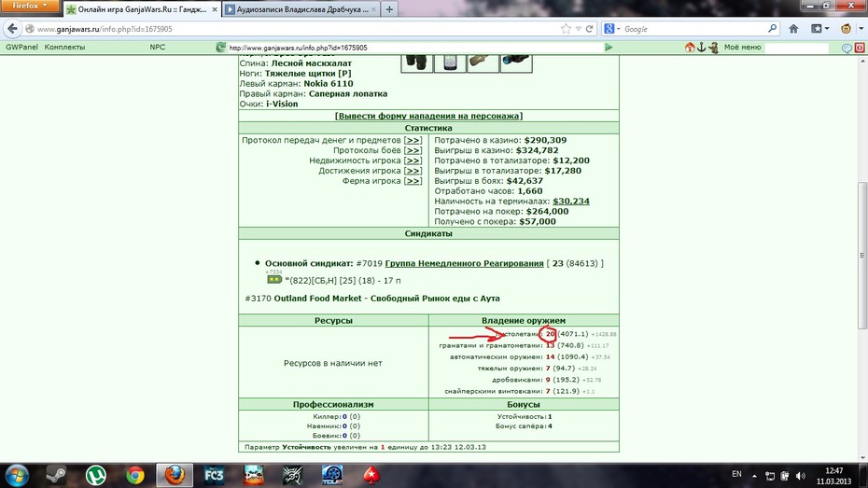Click the monkey add-on icon
This screenshot has width=868, height=488.
pyautogui.click(x=846, y=29)
